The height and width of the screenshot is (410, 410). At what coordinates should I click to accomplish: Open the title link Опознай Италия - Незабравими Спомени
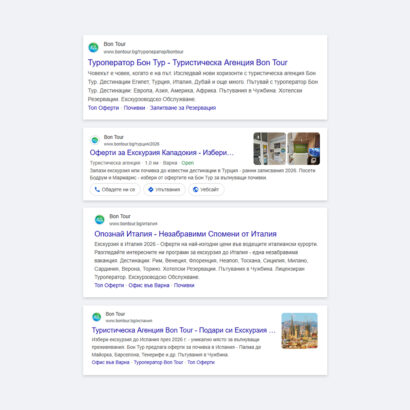pyautogui.click(x=185, y=234)
